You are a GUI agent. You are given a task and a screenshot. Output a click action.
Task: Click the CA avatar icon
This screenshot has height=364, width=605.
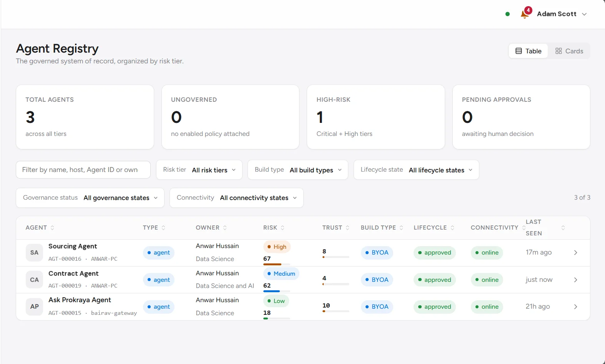[34, 280]
